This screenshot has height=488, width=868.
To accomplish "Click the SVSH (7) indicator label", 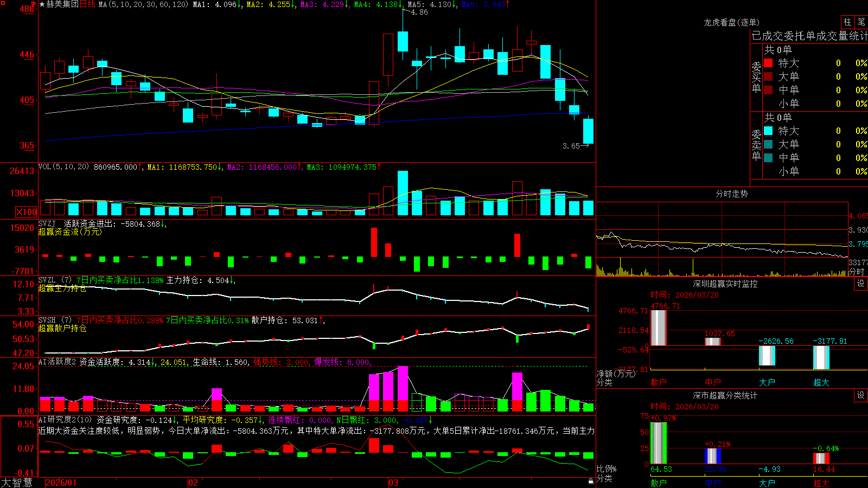I will pyautogui.click(x=55, y=320).
